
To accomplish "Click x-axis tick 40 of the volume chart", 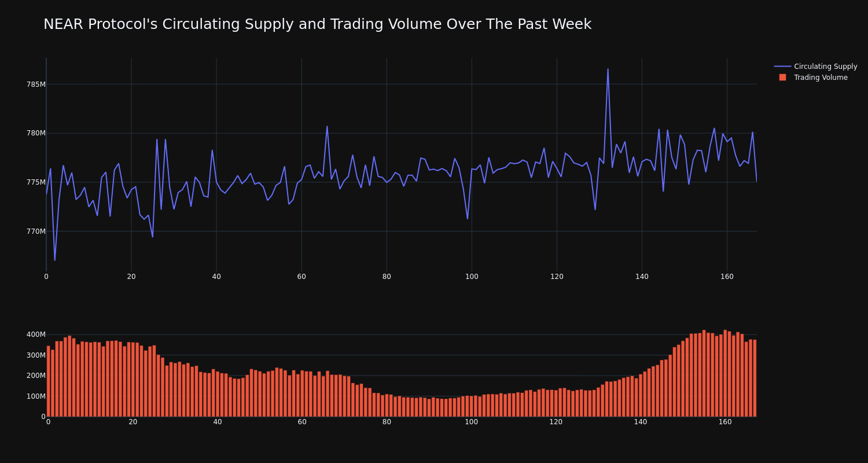I will (x=218, y=422).
